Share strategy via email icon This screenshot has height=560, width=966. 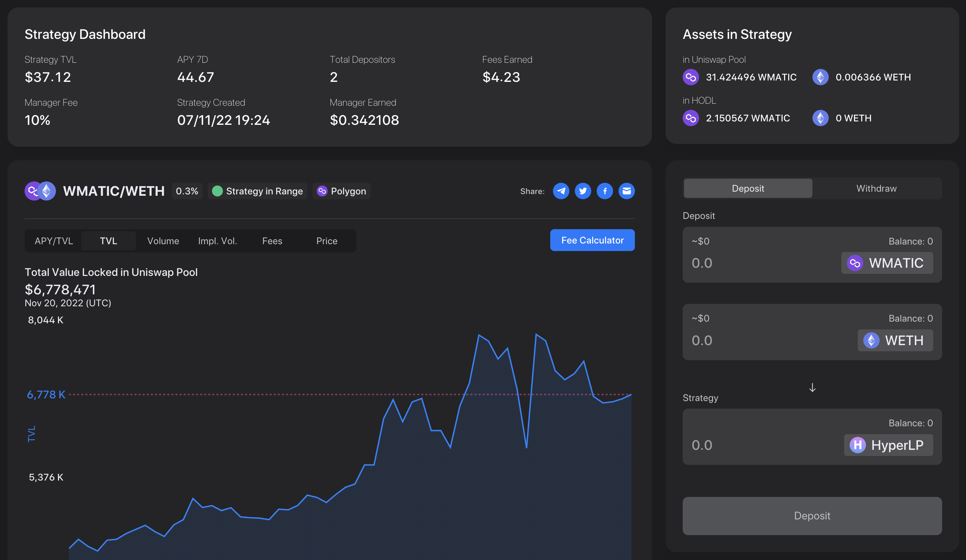click(x=626, y=191)
